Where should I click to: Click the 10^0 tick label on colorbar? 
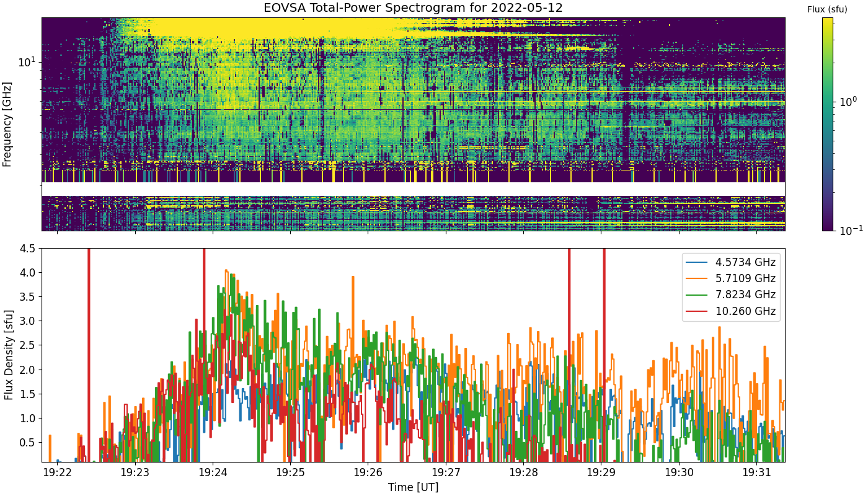click(848, 100)
